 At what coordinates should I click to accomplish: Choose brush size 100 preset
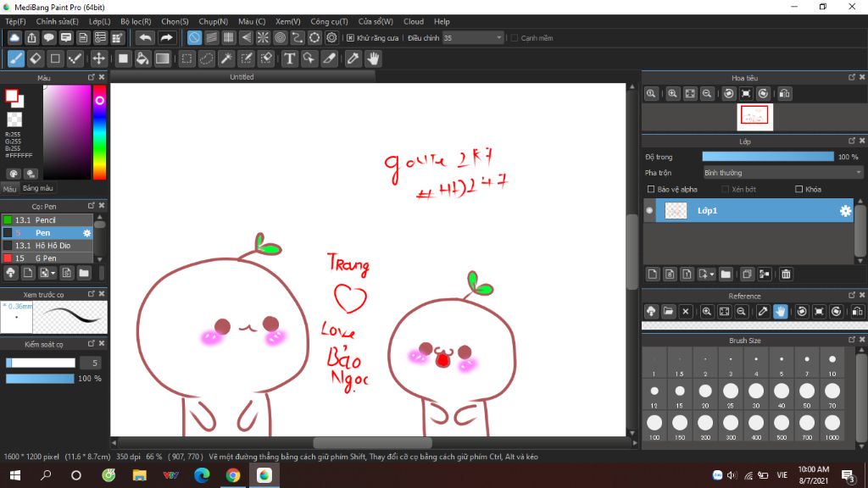point(654,426)
